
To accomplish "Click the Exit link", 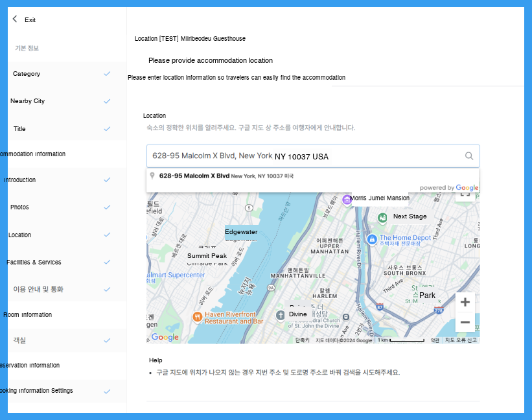I will (x=30, y=19).
